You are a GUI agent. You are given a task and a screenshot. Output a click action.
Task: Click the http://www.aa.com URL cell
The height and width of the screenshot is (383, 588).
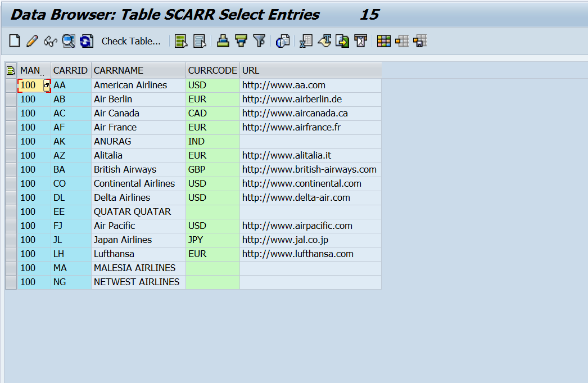(310, 85)
